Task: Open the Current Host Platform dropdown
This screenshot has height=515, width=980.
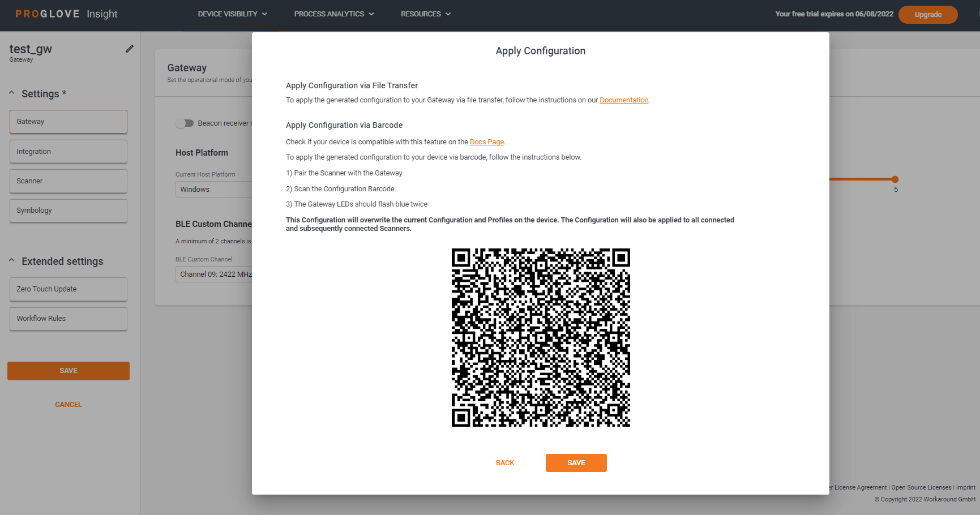Action: 214,190
